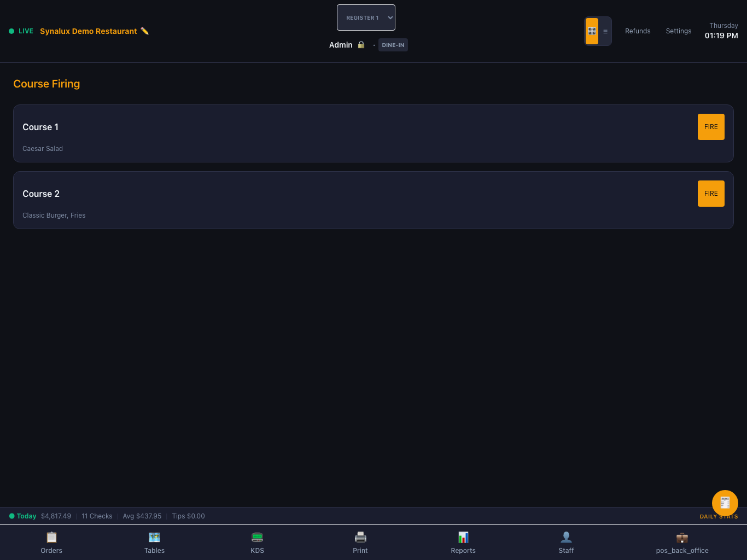Click the LIVE status indicator
This screenshot has width=747, height=560.
[21, 31]
